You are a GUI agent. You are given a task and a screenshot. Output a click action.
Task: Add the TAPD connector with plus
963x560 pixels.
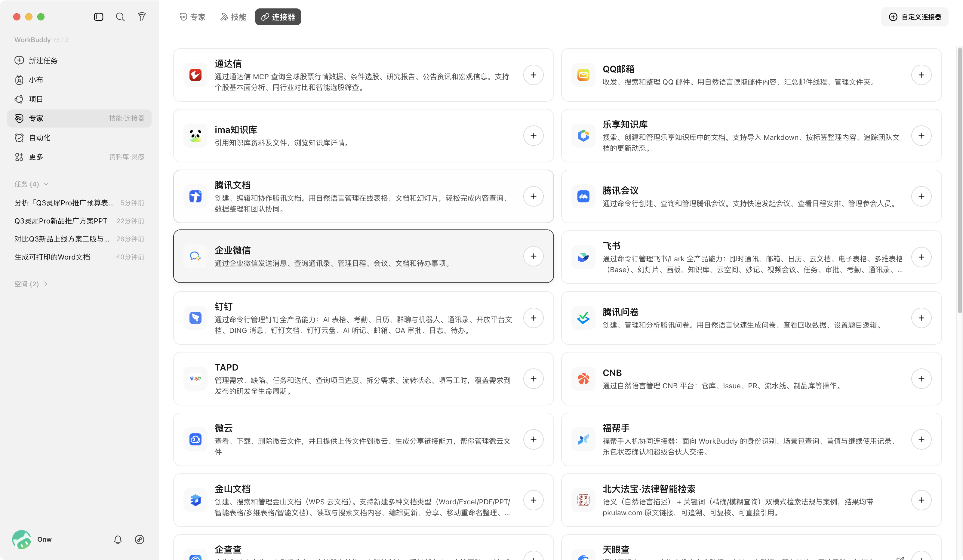tap(534, 379)
